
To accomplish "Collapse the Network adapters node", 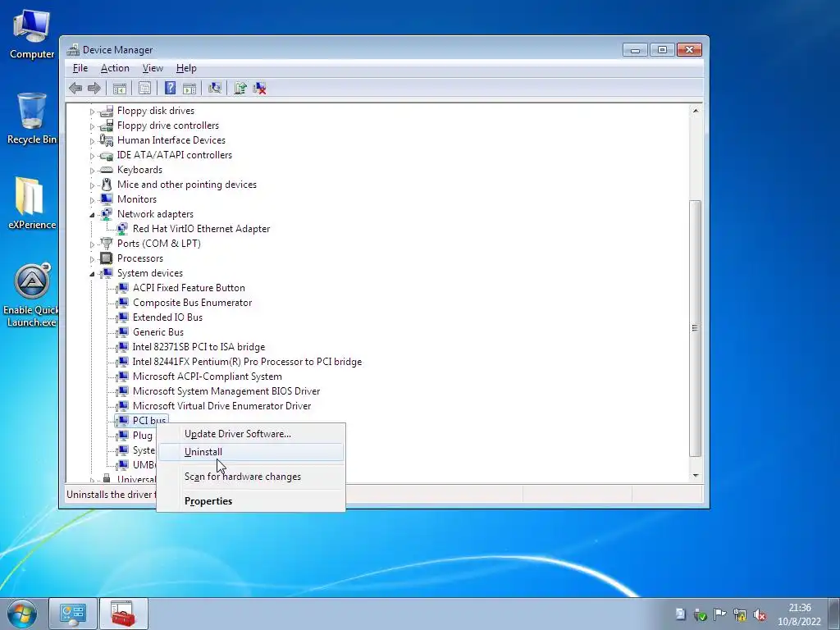I will (92, 215).
